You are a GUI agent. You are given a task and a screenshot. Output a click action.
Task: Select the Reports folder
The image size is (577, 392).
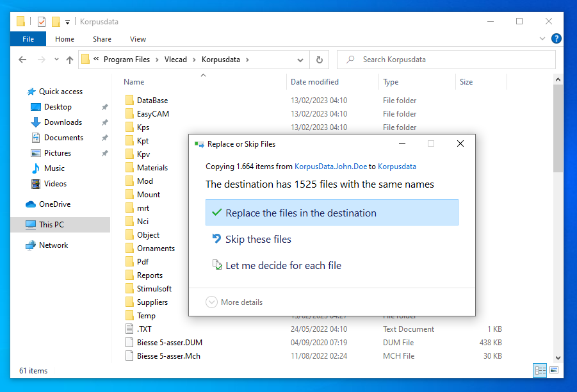click(x=149, y=275)
